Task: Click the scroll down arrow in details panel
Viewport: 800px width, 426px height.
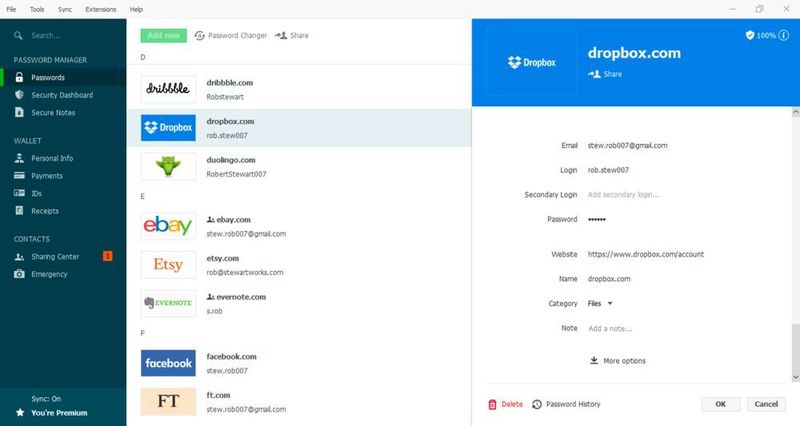Action: click(x=795, y=377)
